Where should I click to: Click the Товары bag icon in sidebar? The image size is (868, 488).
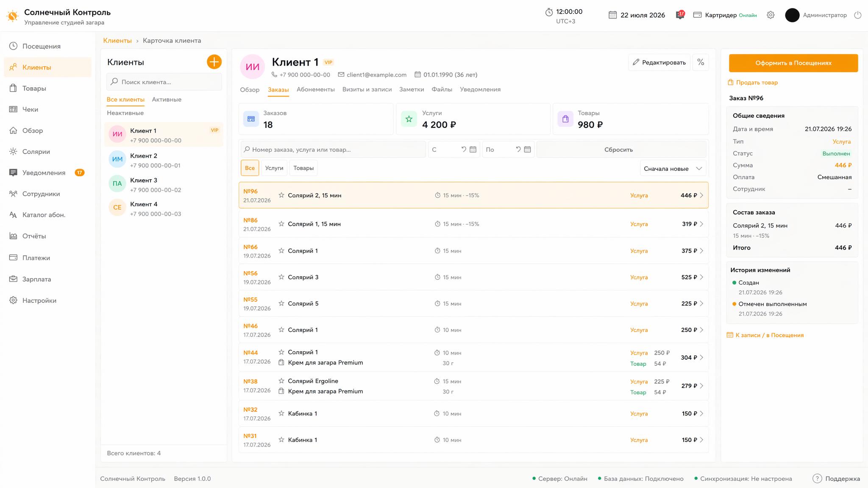click(x=13, y=88)
